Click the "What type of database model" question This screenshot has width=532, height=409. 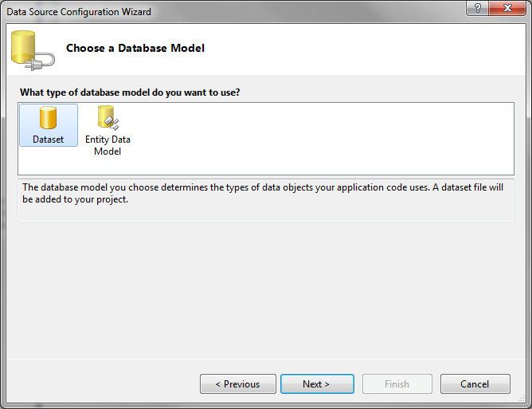[130, 92]
